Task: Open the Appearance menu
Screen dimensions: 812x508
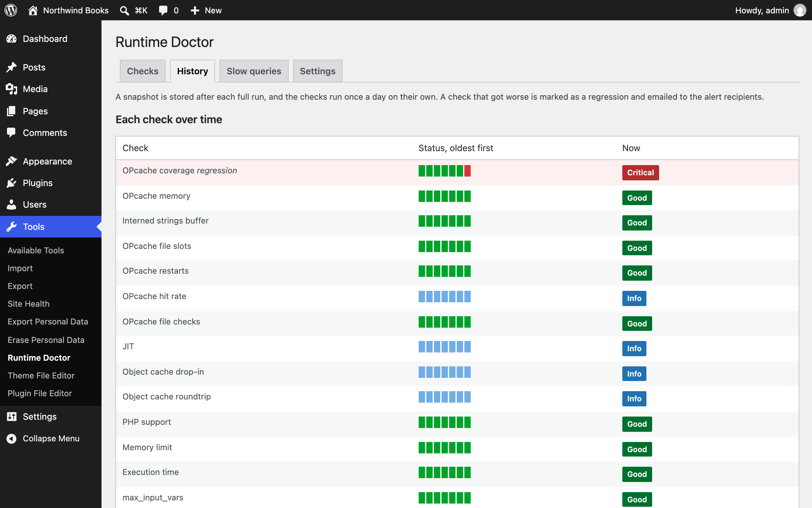Action: [51, 161]
